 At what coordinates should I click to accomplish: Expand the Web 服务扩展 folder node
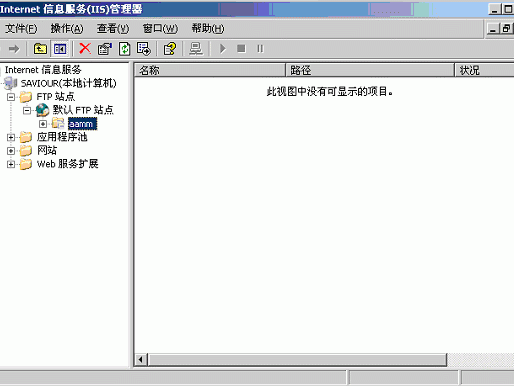pos(11,164)
